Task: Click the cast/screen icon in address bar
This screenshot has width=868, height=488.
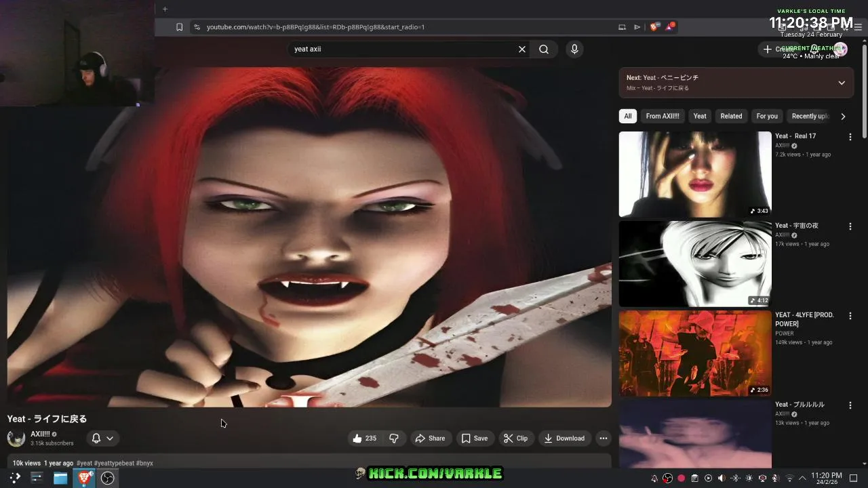Action: point(622,27)
